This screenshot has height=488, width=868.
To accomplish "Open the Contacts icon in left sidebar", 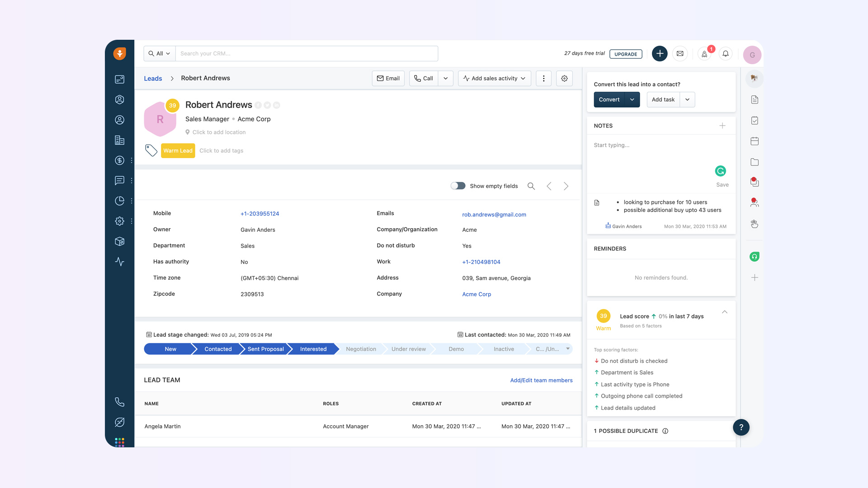I will click(119, 120).
